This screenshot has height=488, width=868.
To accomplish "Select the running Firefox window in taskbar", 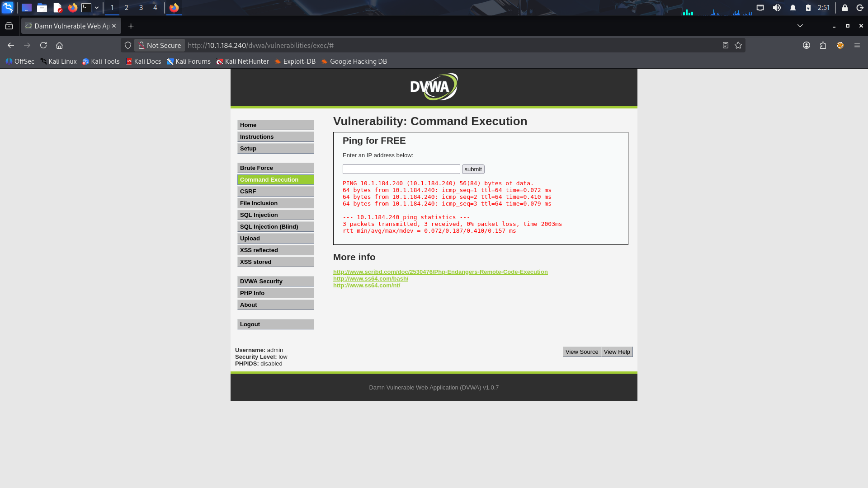I will click(174, 8).
